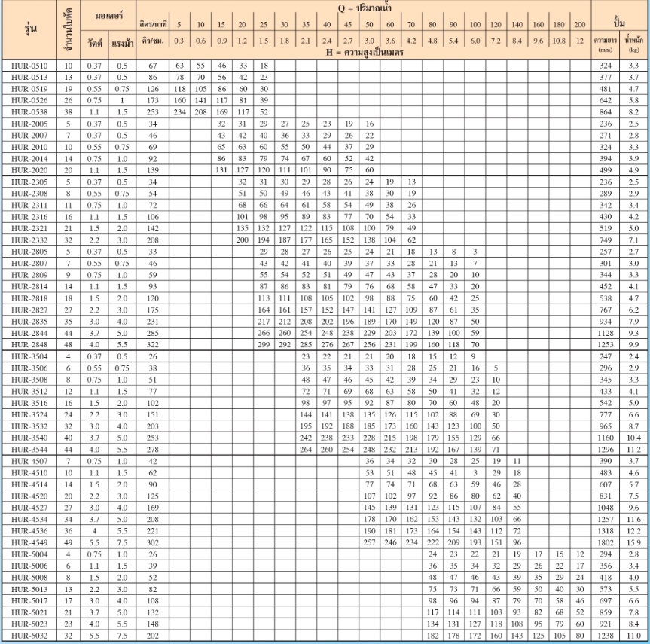Click the คิว/ชม. header label
Screen dimensions: 650x644
tap(153, 41)
